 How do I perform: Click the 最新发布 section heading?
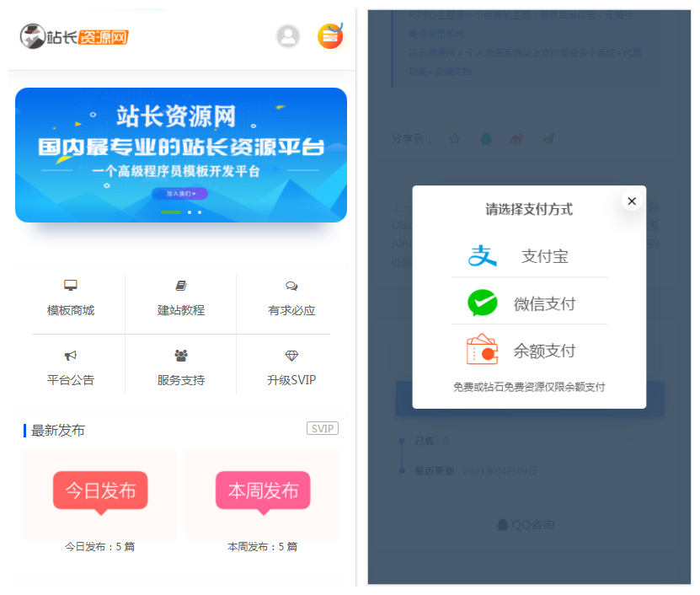coord(58,431)
